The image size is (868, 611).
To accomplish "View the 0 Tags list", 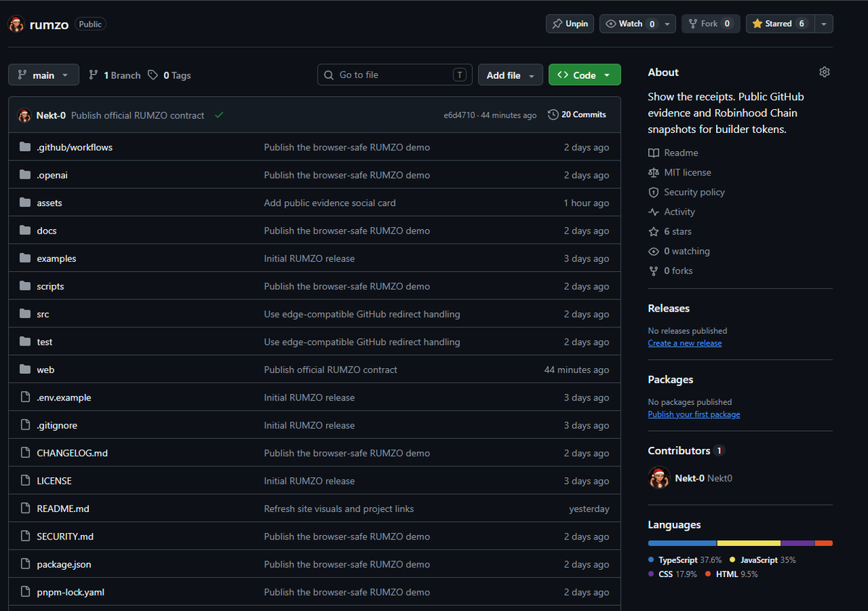I will pyautogui.click(x=169, y=75).
